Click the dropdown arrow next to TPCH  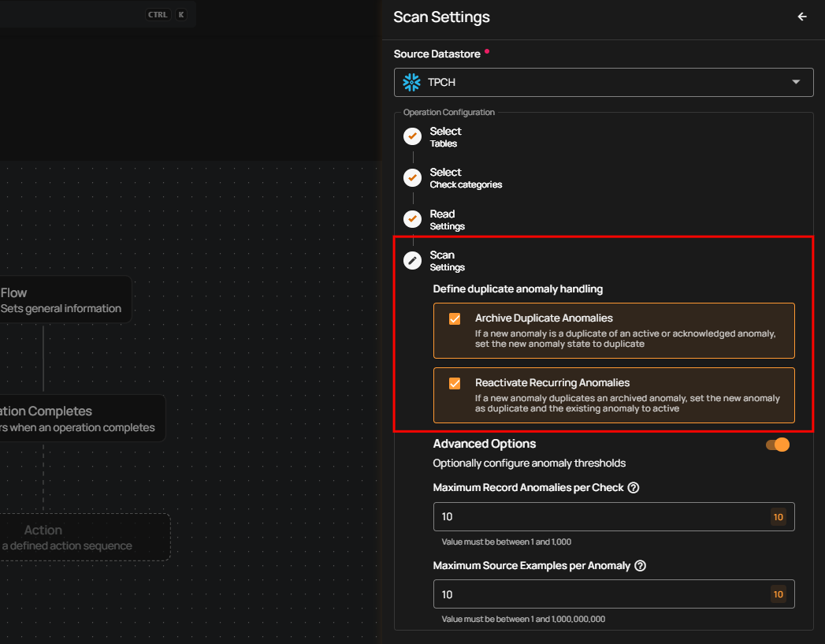796,82
